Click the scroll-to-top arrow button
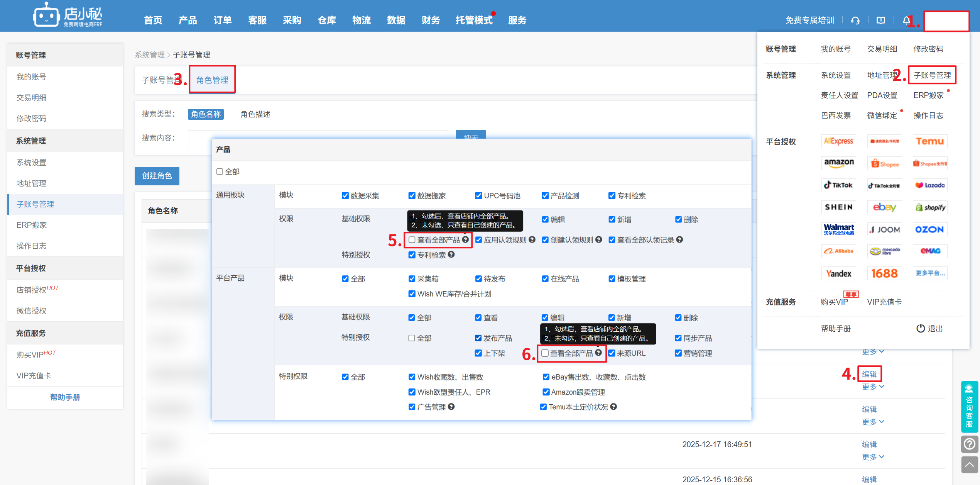980x485 pixels. pyautogui.click(x=969, y=465)
